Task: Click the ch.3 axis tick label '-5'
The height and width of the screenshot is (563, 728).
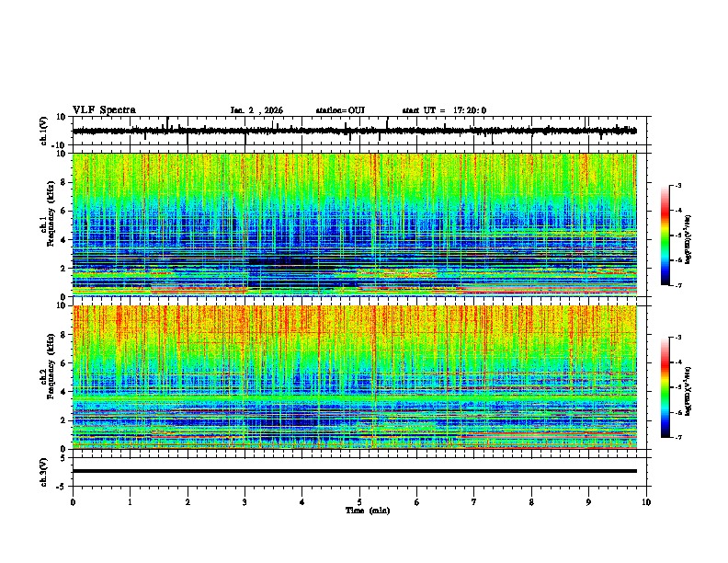Action: point(63,487)
